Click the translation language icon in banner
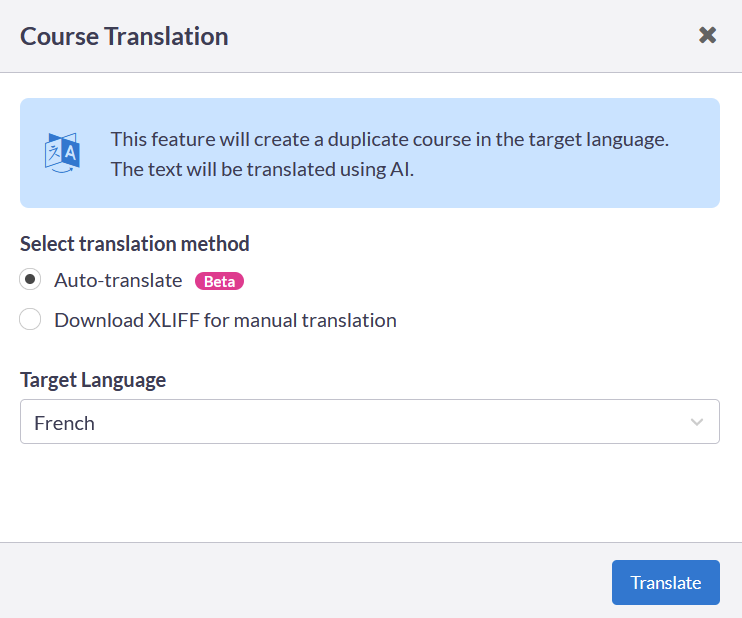This screenshot has width=742, height=618. (x=62, y=153)
